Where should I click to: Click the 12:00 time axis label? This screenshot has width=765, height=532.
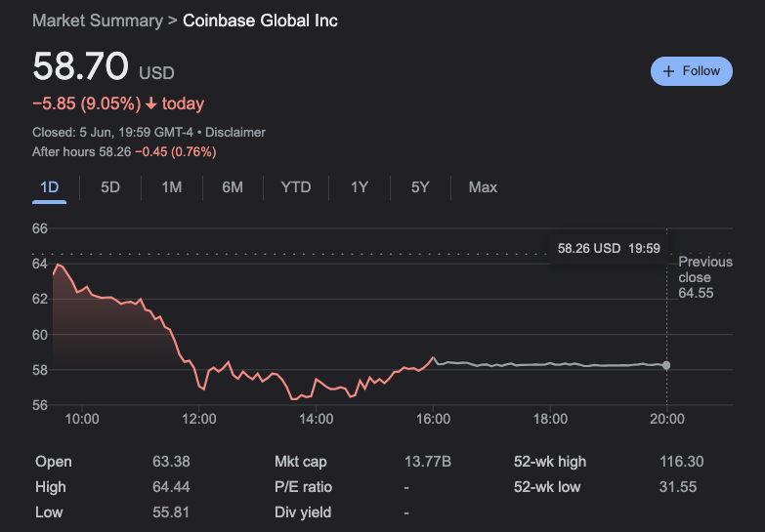click(x=199, y=419)
